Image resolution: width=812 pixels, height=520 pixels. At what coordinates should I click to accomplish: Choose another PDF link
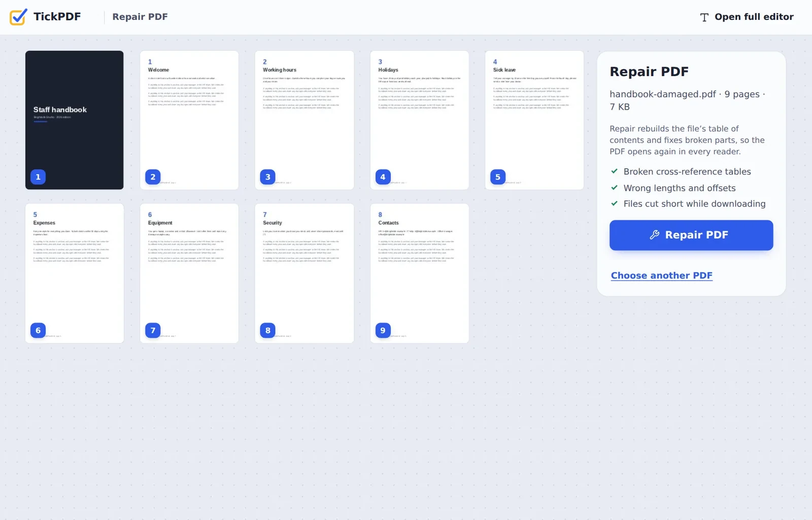tap(661, 275)
